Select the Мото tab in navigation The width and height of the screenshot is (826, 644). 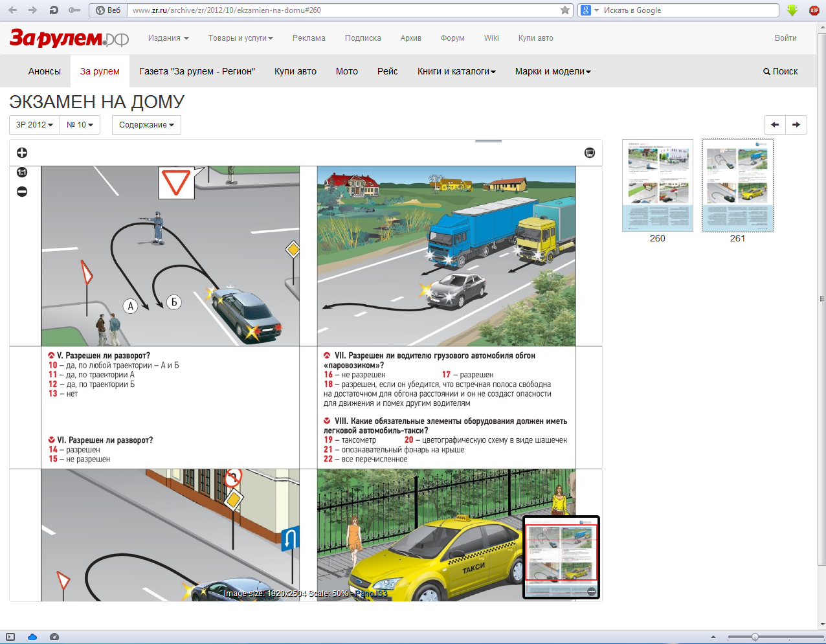click(347, 71)
